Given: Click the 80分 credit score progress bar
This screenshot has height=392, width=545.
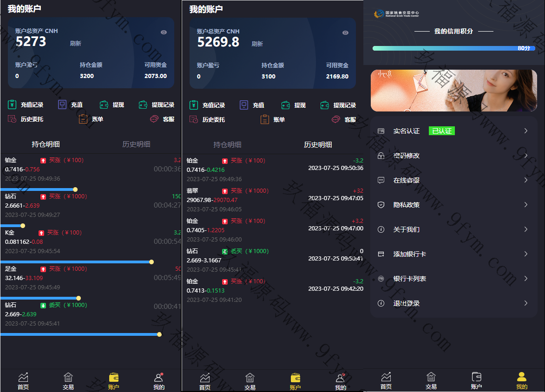Looking at the screenshot, I should pos(453,48).
